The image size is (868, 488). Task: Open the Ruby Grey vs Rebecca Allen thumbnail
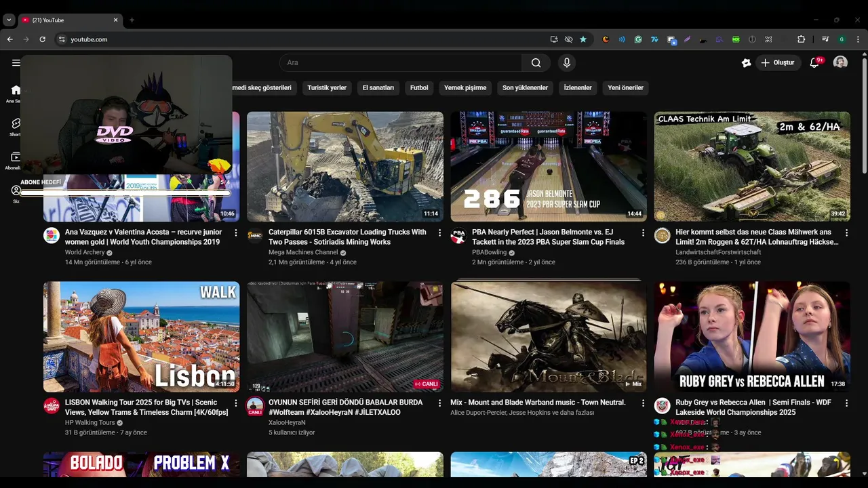pyautogui.click(x=752, y=337)
